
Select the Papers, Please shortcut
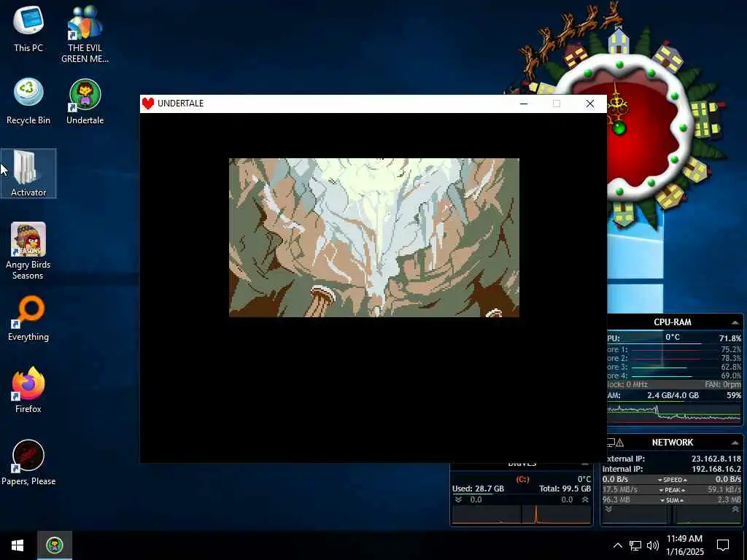click(28, 462)
